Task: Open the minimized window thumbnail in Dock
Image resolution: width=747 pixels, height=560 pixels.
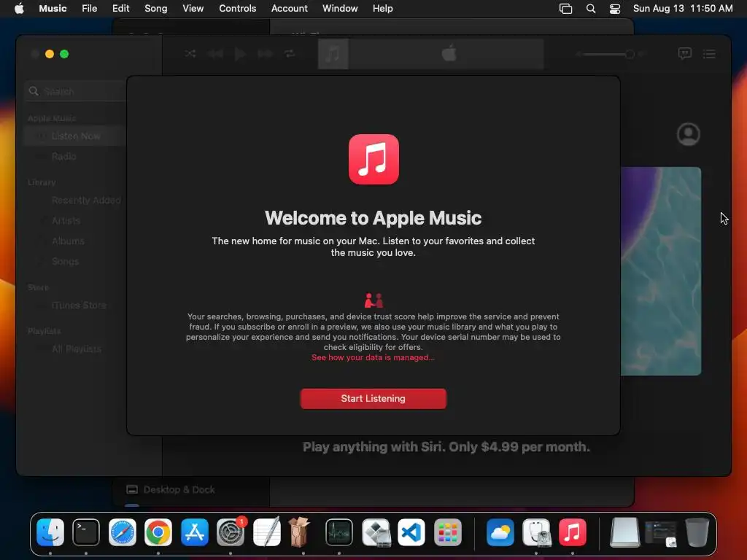Action: [661, 533]
